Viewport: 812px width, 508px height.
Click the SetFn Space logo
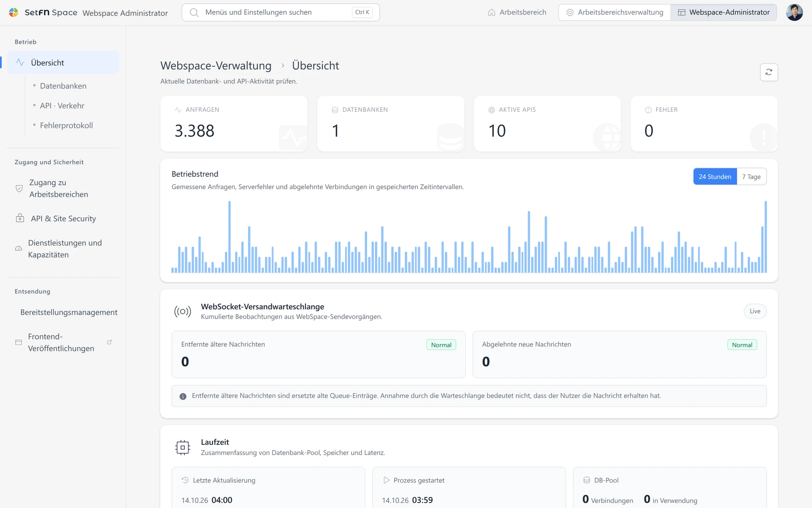[x=43, y=12]
